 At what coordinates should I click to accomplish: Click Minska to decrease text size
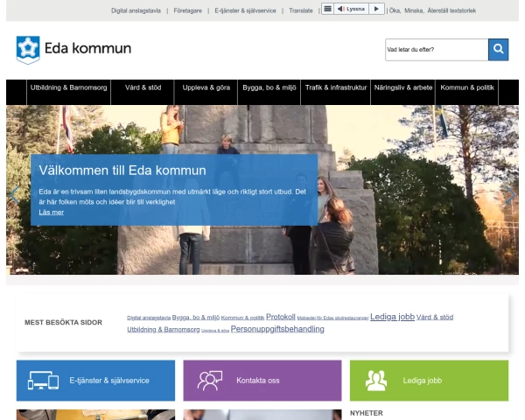pos(414,10)
